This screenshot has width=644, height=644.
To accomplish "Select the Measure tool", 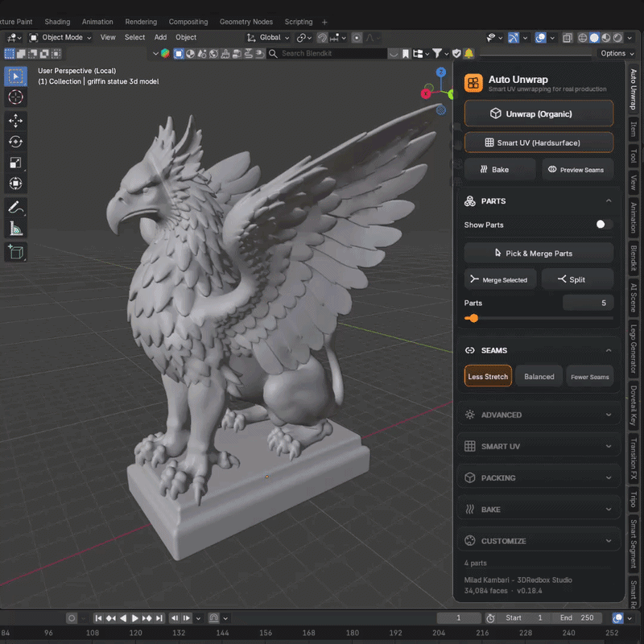I will [x=15, y=229].
